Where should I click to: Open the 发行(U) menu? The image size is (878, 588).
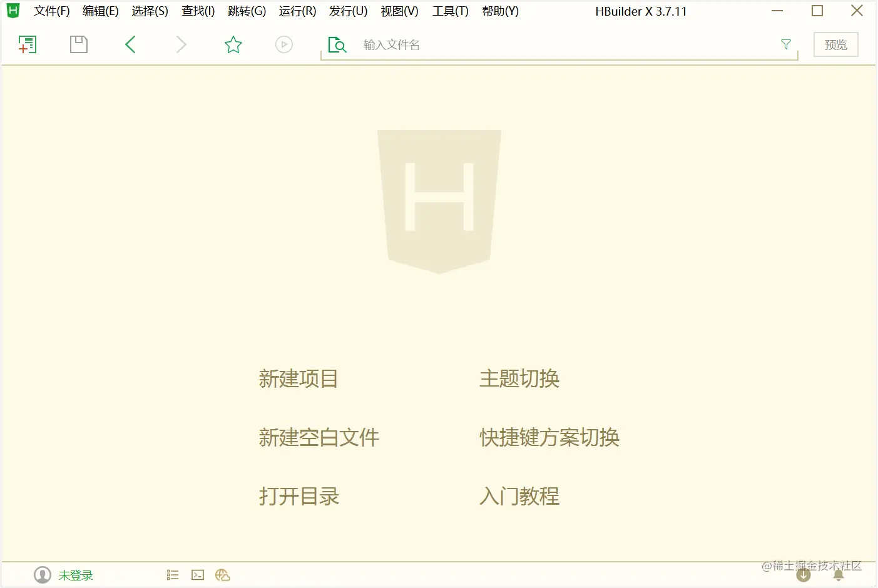click(349, 11)
